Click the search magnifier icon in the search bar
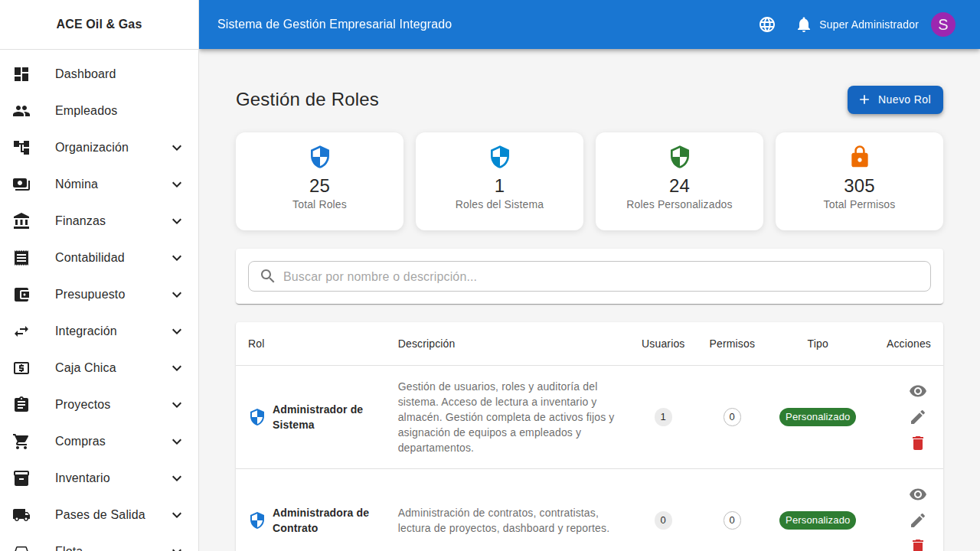This screenshot has width=980, height=551. tap(267, 276)
